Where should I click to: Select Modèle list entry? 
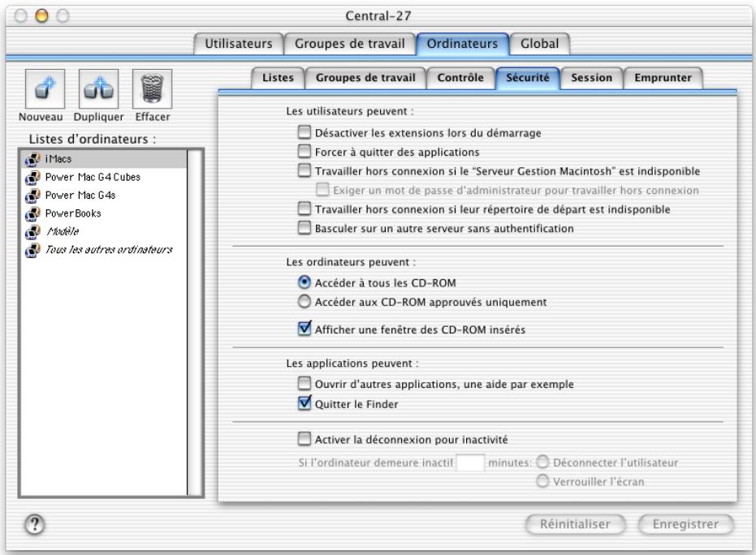[x=104, y=232]
